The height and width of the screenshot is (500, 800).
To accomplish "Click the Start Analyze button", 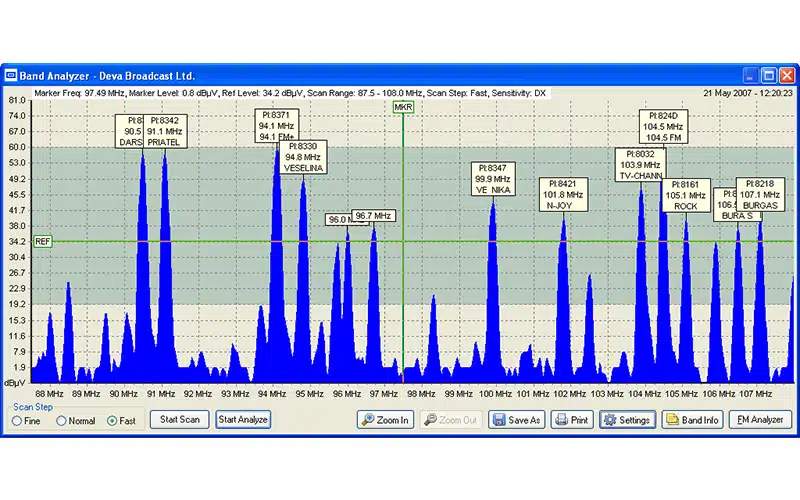I will [243, 419].
